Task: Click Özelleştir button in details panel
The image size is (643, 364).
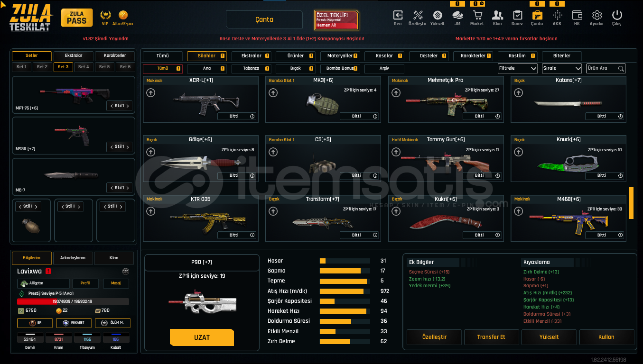Action: [x=434, y=337]
